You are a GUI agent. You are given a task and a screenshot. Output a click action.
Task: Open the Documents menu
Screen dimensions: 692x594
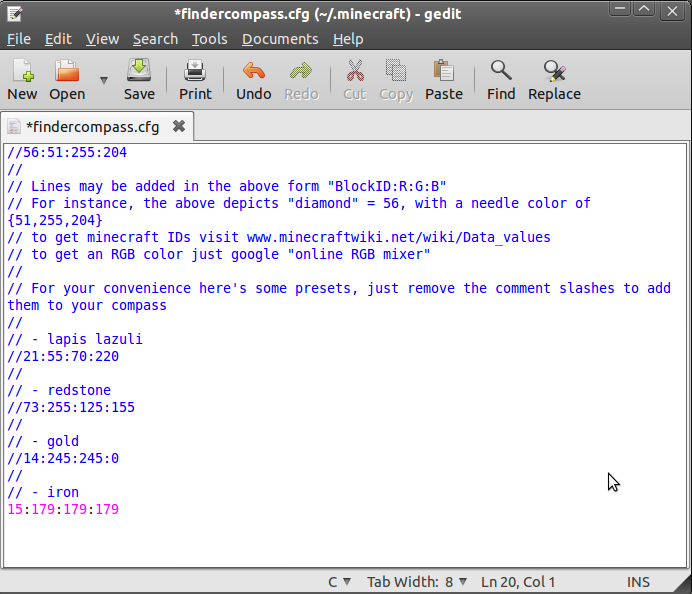(280, 39)
